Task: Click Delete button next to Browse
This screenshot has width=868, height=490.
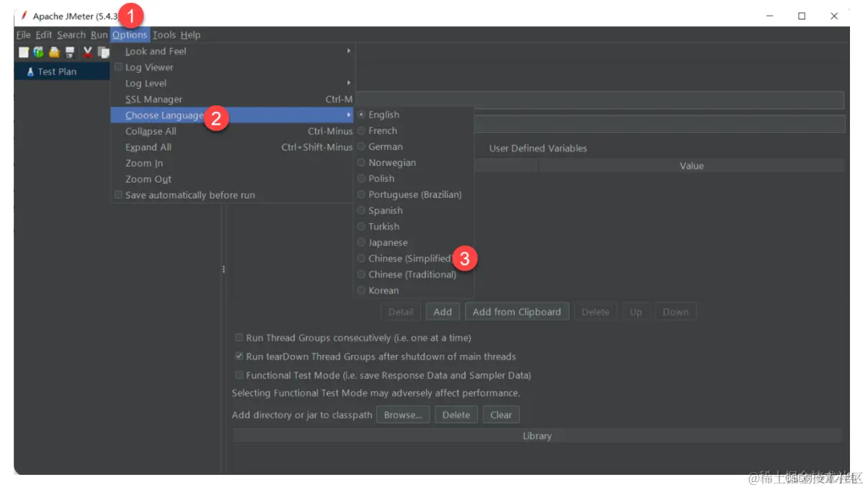Action: point(456,415)
